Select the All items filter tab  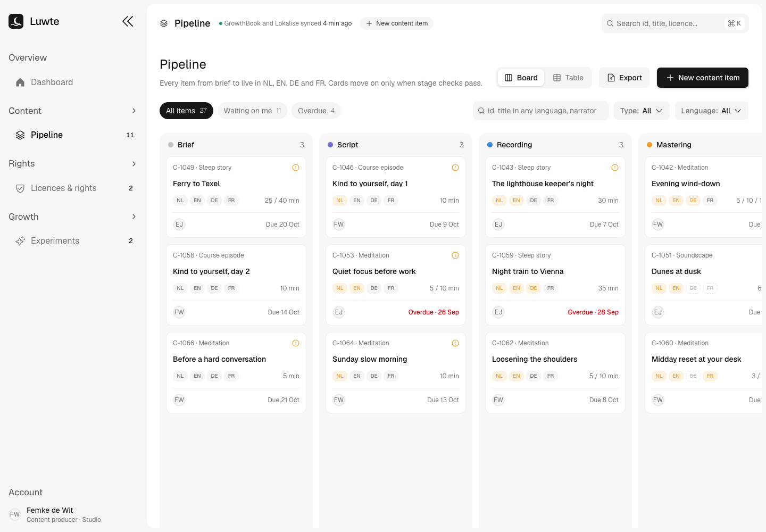[186, 111]
